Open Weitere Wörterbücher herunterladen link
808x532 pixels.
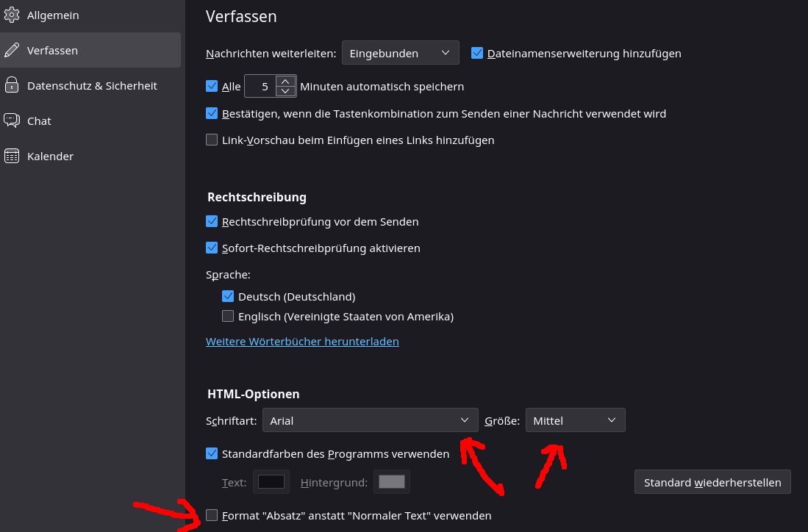click(x=302, y=342)
